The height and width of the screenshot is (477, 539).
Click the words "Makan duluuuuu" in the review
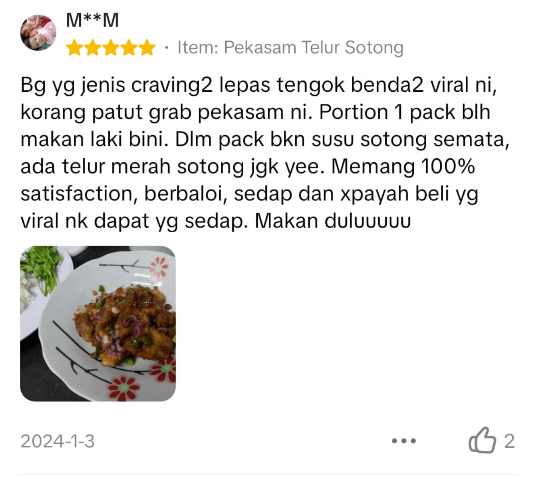pyautogui.click(x=333, y=221)
